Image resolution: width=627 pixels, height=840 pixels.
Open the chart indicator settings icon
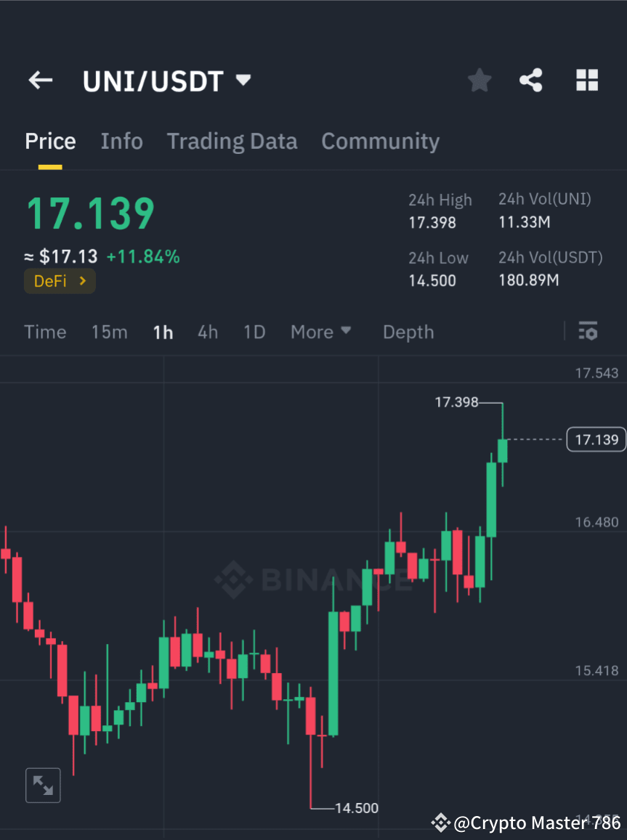click(588, 331)
